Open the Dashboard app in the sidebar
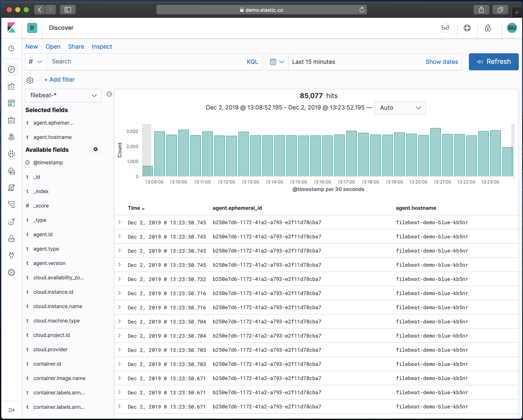Image resolution: width=523 pixels, height=420 pixels. tap(11, 103)
